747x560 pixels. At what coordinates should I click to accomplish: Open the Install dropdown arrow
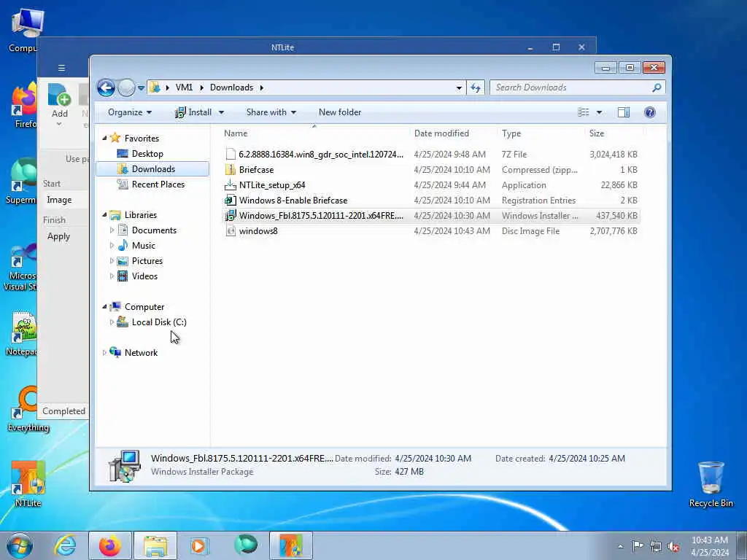(x=221, y=112)
